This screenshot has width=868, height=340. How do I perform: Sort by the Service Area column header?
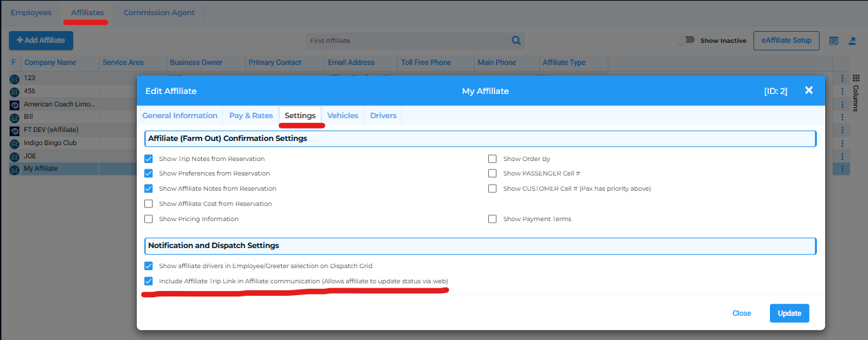(123, 62)
